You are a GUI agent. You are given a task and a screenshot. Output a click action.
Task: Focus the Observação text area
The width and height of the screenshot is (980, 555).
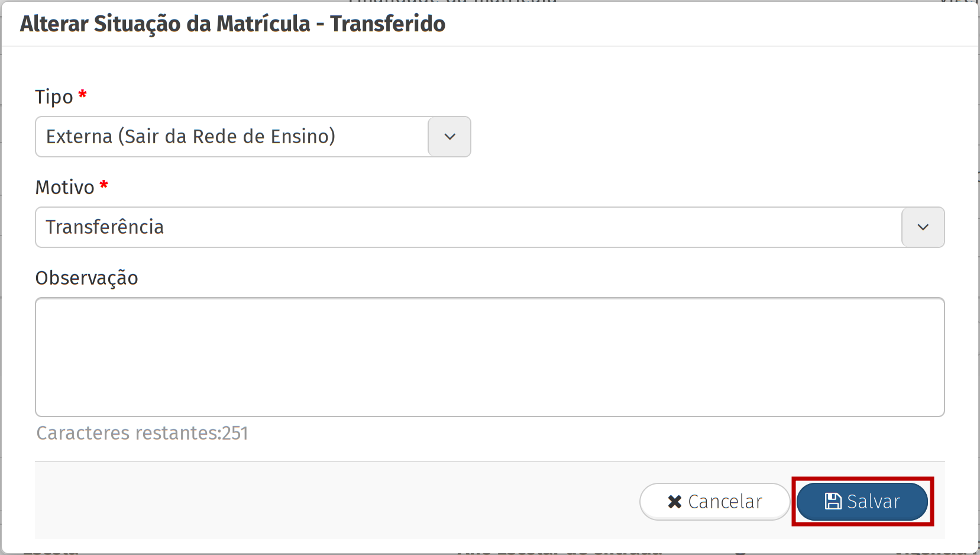click(x=490, y=357)
